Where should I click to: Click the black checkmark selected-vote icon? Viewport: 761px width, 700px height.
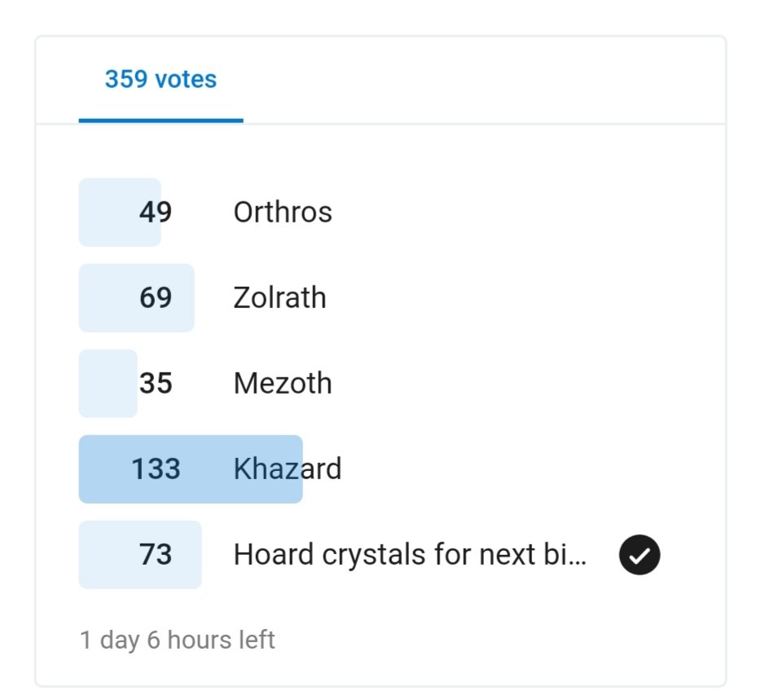click(639, 554)
